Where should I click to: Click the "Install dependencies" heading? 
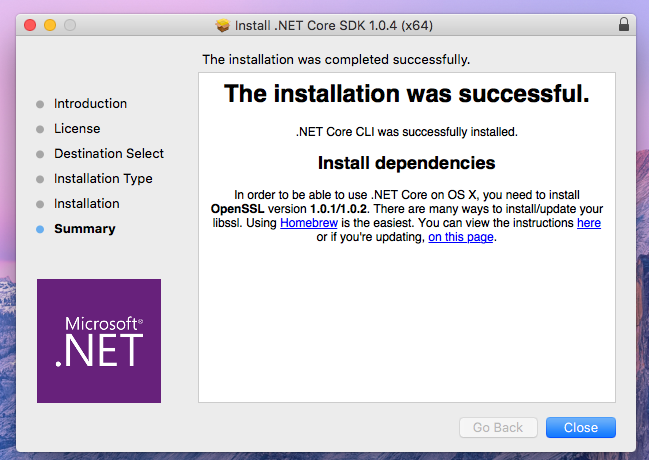[x=406, y=163]
